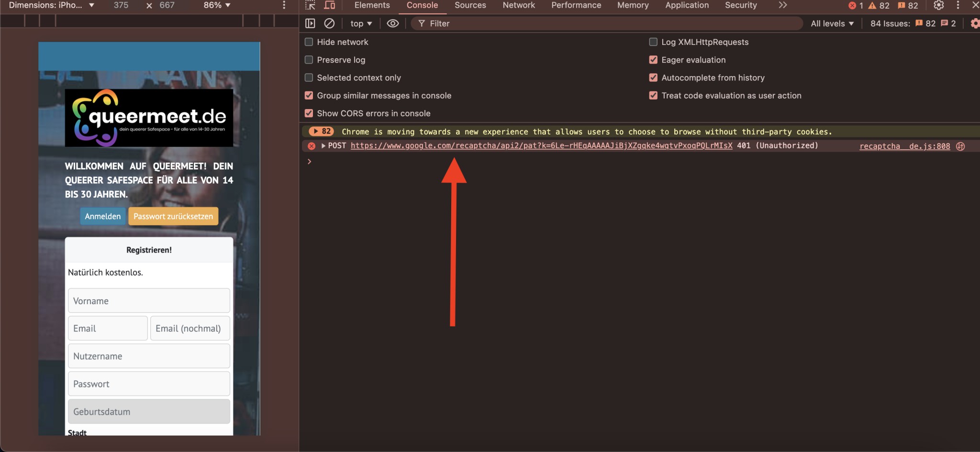980x452 pixels.
Task: Switch to the Elements tab
Action: (372, 5)
